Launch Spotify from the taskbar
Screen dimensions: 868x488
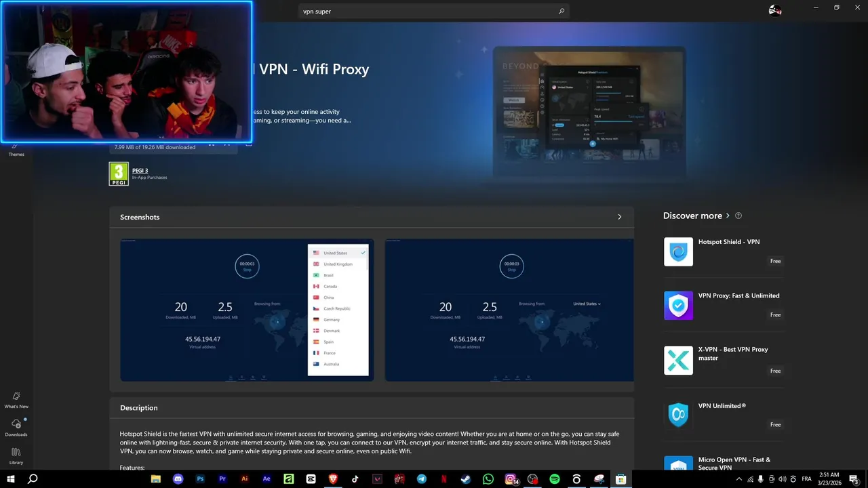(555, 479)
